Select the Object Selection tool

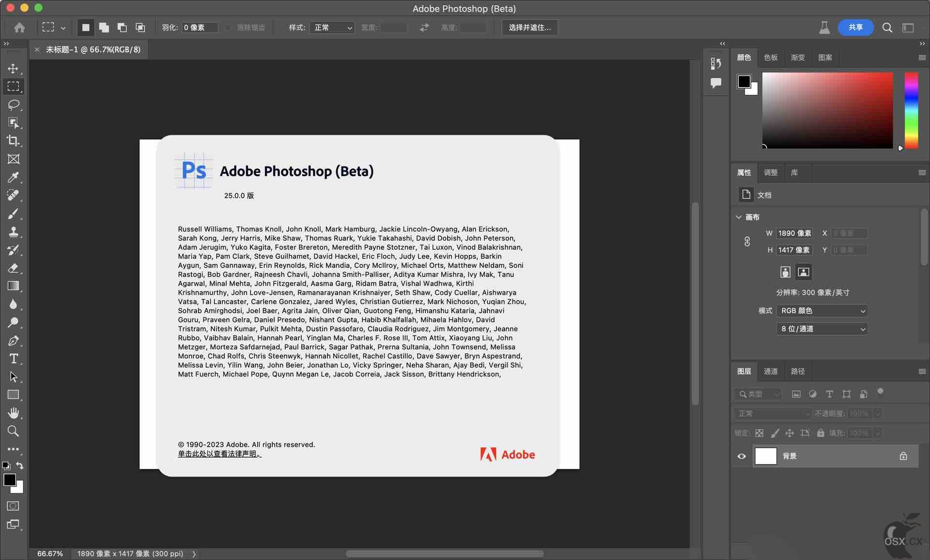point(13,123)
